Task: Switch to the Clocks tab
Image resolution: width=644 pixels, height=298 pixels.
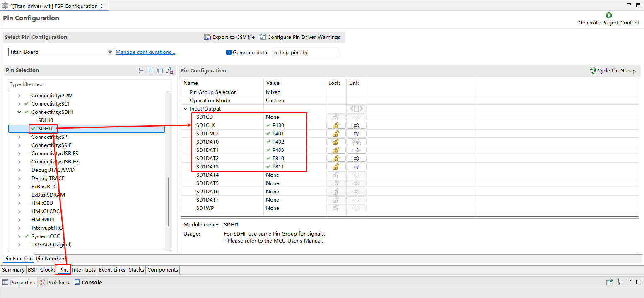Action: [x=48, y=270]
